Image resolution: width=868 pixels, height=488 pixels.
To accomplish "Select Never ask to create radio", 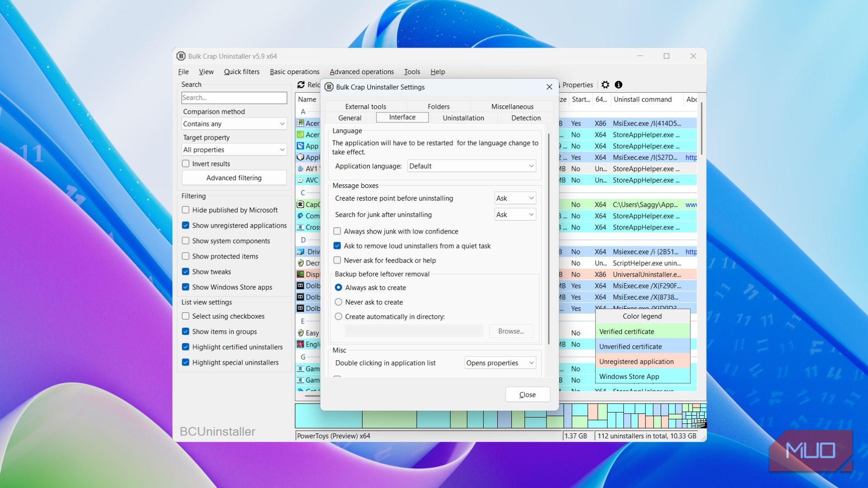I will 339,302.
